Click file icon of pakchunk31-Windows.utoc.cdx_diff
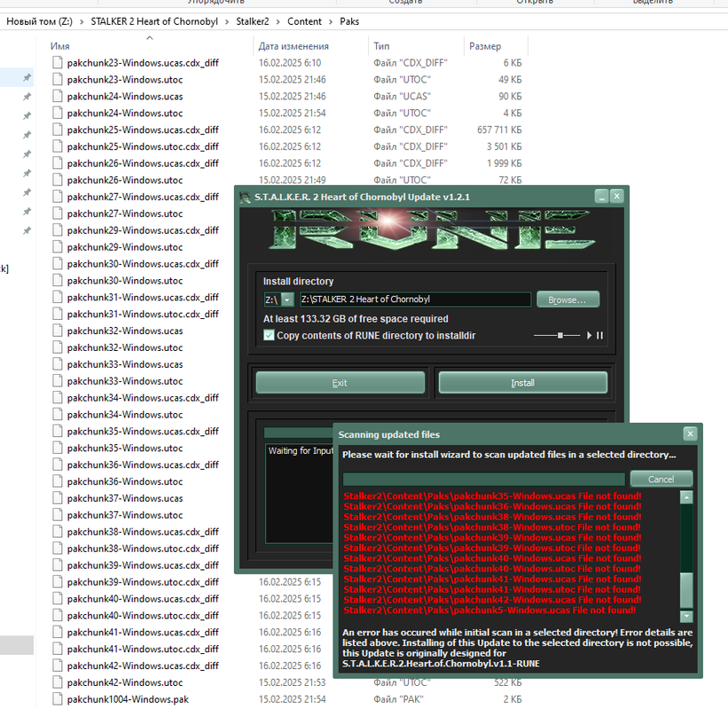728x709 pixels. [58, 314]
